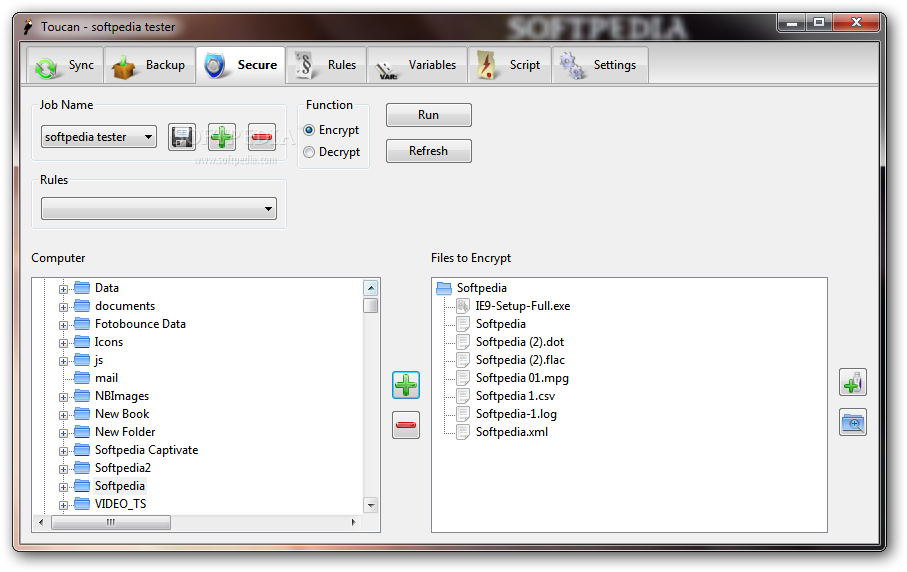Click the mail folder icon
The image size is (907, 572).
(x=82, y=378)
